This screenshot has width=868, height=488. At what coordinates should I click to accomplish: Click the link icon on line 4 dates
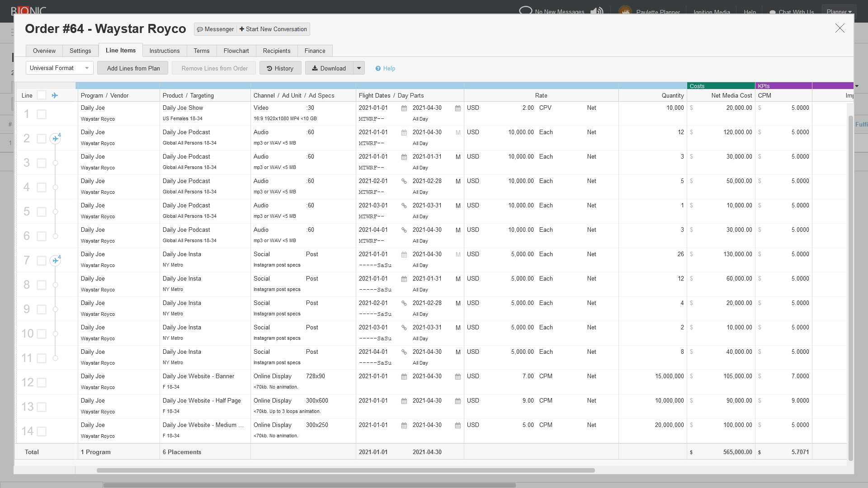point(404,181)
